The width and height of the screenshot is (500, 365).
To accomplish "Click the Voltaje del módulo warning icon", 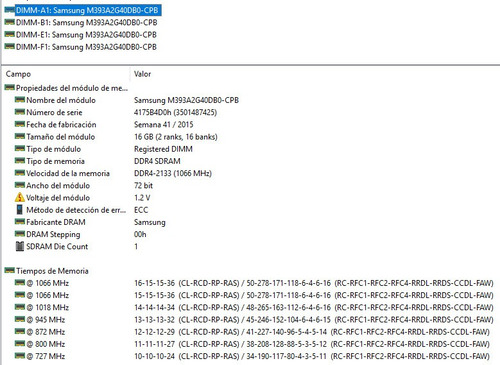I will tap(20, 197).
